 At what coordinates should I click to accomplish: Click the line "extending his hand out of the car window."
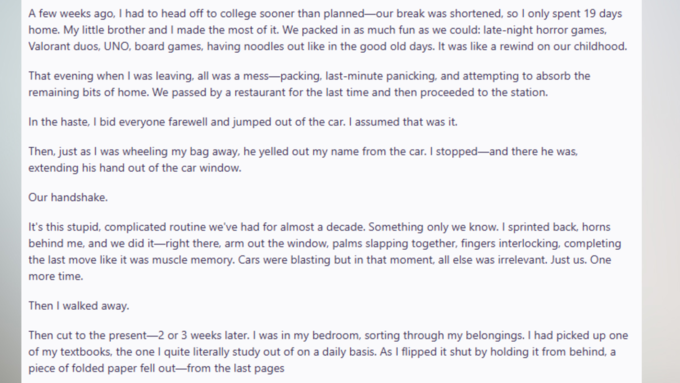pyautogui.click(x=135, y=168)
